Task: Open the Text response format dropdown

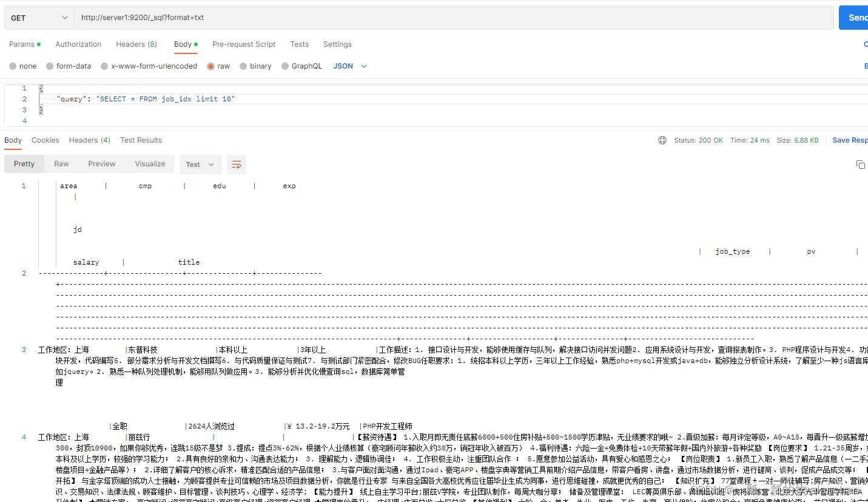Action: 200,165
